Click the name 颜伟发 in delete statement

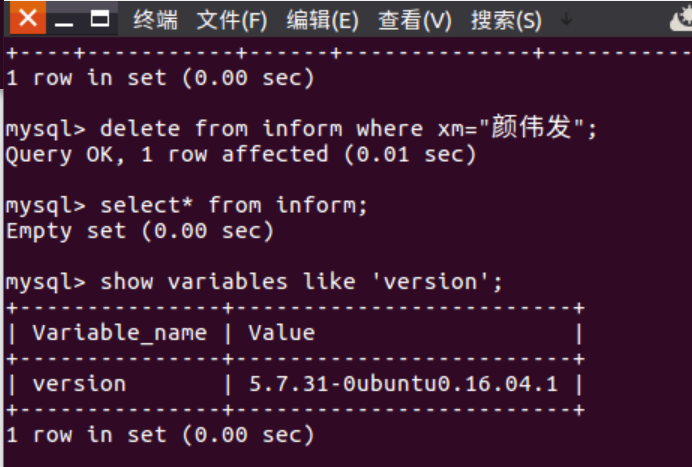531,127
